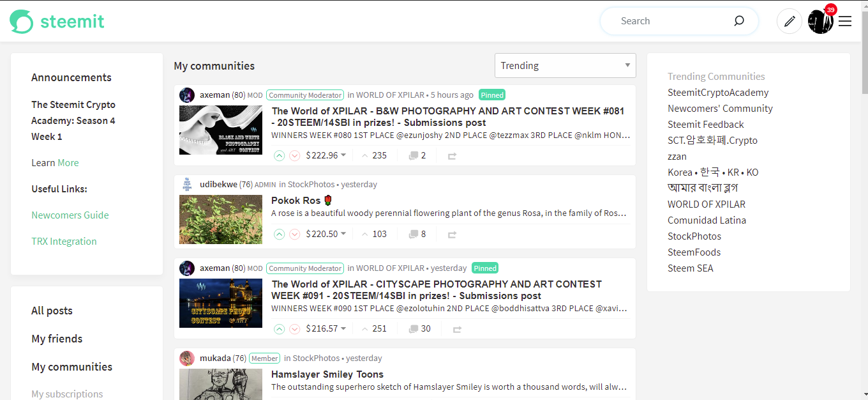Open Steemit Crypto Academy Season 4 announcement
This screenshot has width=868, height=400.
pos(73,121)
